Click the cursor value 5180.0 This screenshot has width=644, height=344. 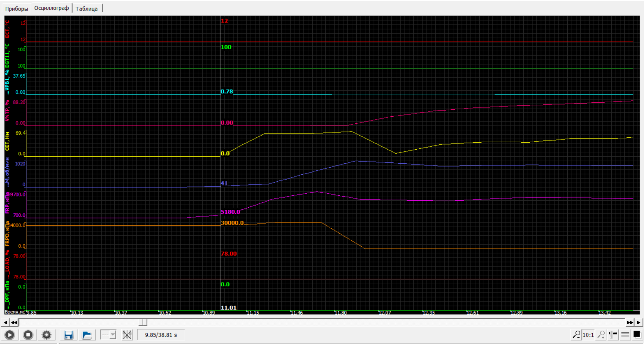click(230, 212)
